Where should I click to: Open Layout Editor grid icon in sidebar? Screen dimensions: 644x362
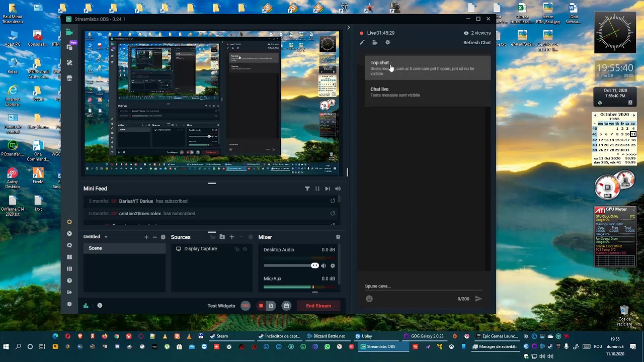(x=69, y=257)
